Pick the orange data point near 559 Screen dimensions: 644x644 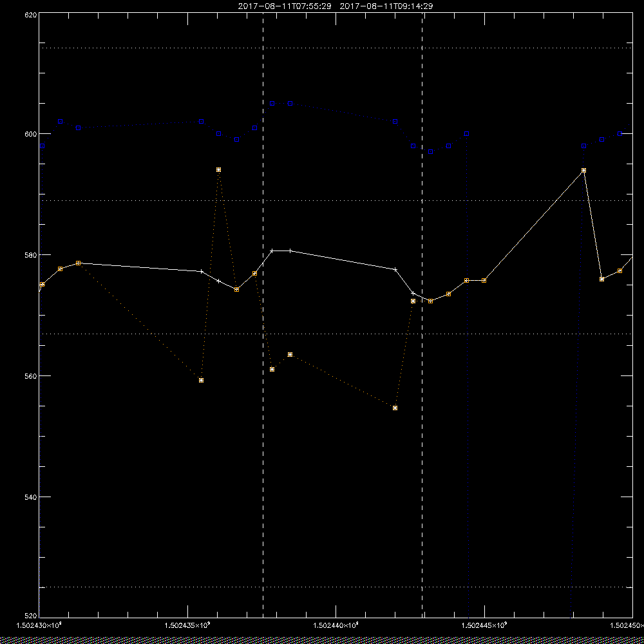click(x=201, y=381)
